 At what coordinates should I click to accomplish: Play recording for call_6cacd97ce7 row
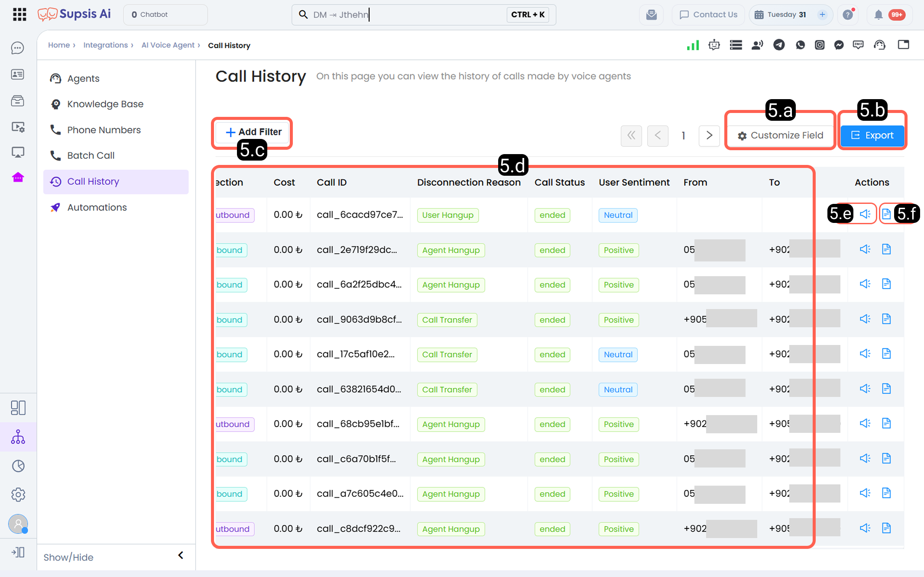tap(865, 214)
